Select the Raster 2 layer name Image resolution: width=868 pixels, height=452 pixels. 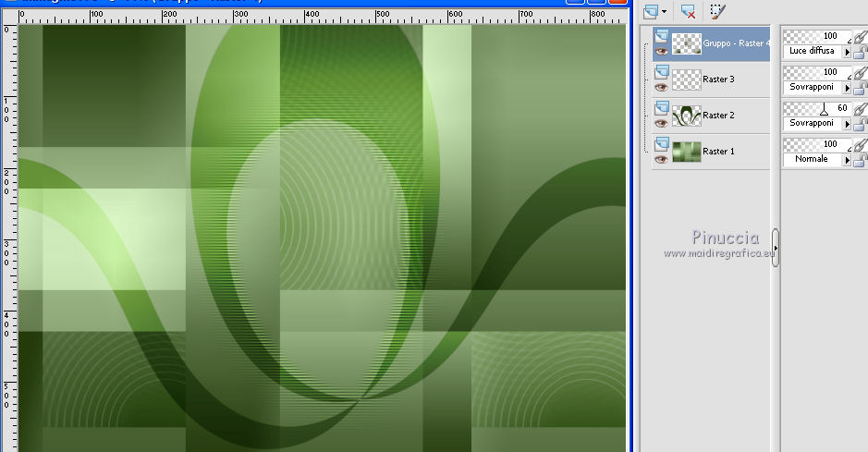pos(718,115)
